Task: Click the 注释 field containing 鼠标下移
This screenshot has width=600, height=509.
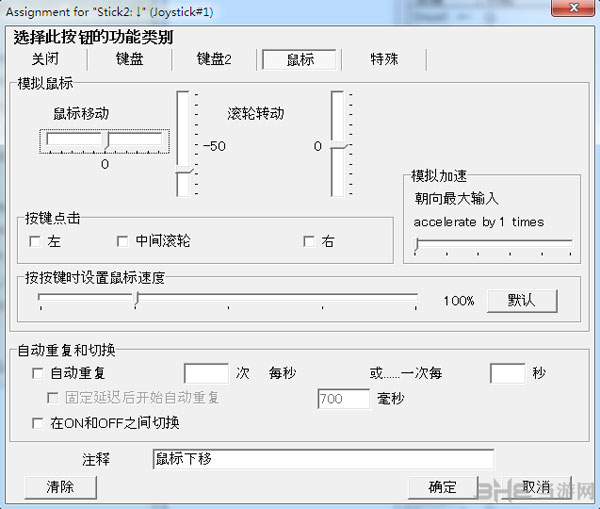Action: [323, 459]
